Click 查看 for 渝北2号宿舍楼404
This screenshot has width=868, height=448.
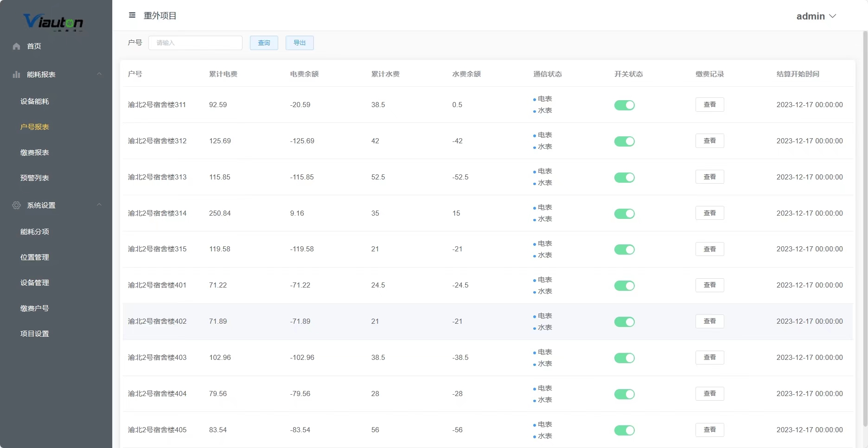coord(709,394)
